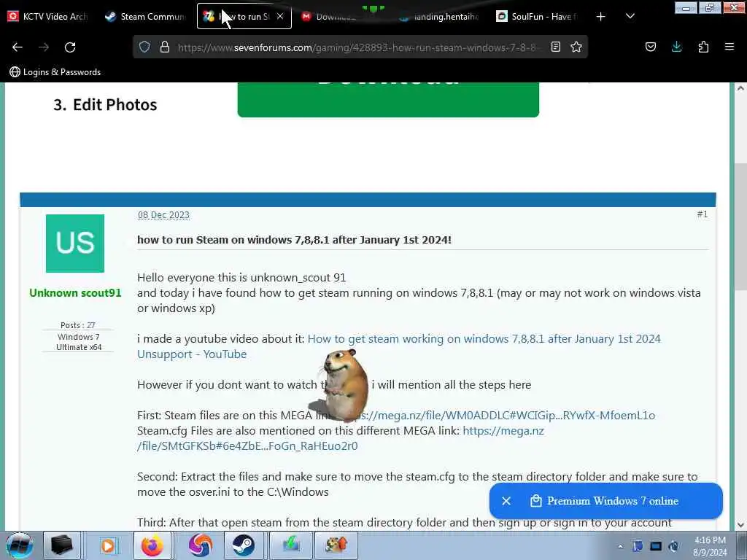The height and width of the screenshot is (560, 747).
Task: Open Firefox from the taskbar
Action: [x=152, y=545]
